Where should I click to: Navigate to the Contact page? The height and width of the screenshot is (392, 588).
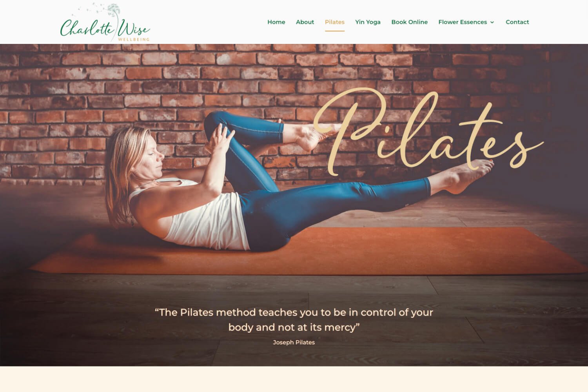coord(517,22)
